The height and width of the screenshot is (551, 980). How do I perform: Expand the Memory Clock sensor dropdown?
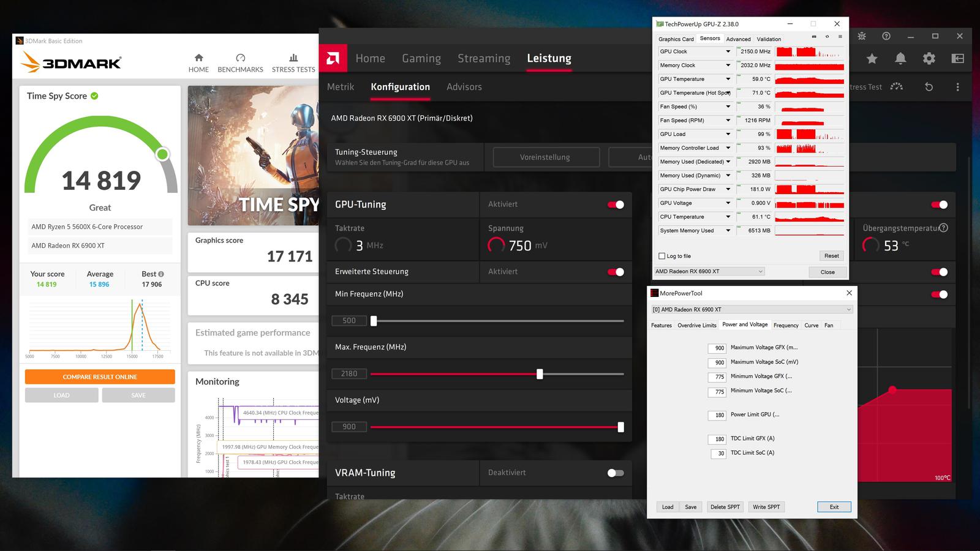(x=728, y=66)
